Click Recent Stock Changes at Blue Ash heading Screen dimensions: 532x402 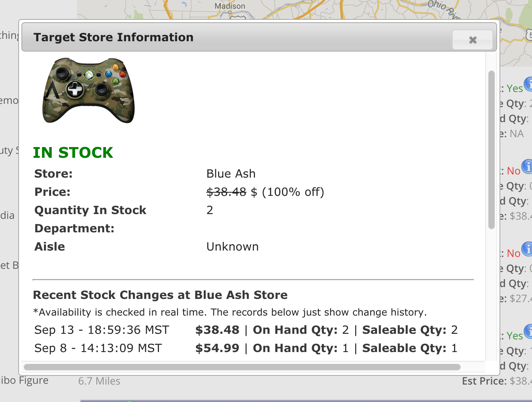[x=160, y=295]
